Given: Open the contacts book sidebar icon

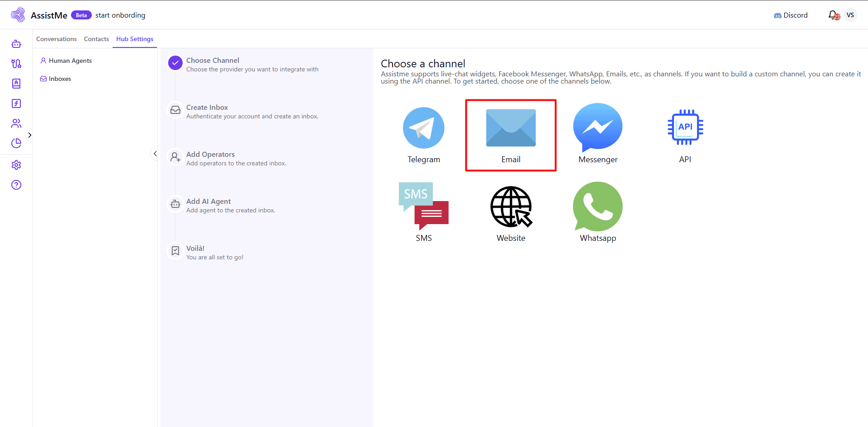Looking at the screenshot, I should tap(16, 84).
